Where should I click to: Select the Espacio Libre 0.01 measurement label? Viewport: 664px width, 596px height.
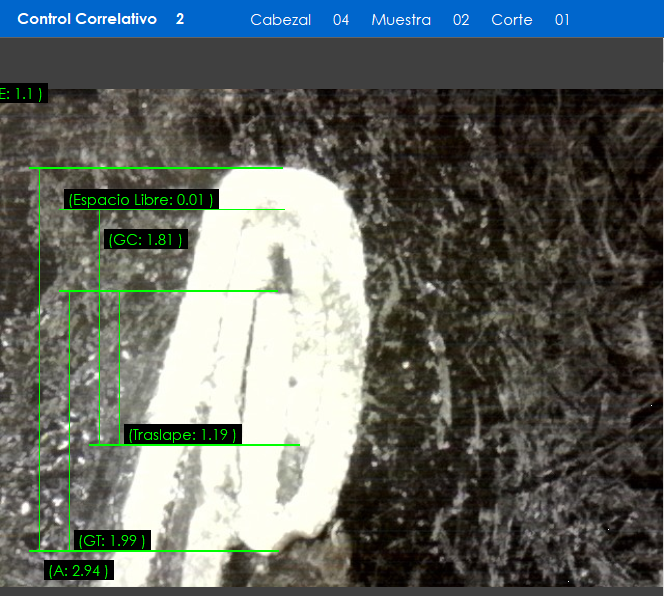(x=141, y=200)
